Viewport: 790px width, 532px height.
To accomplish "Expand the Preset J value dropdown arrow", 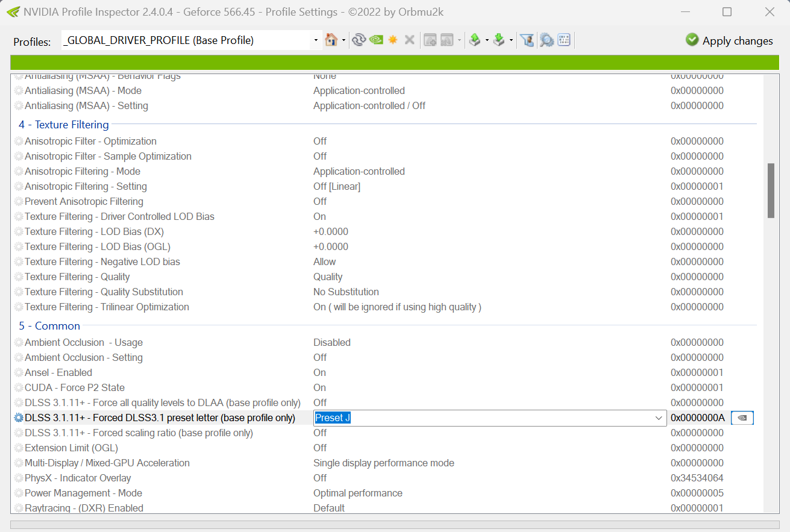I will click(x=659, y=418).
